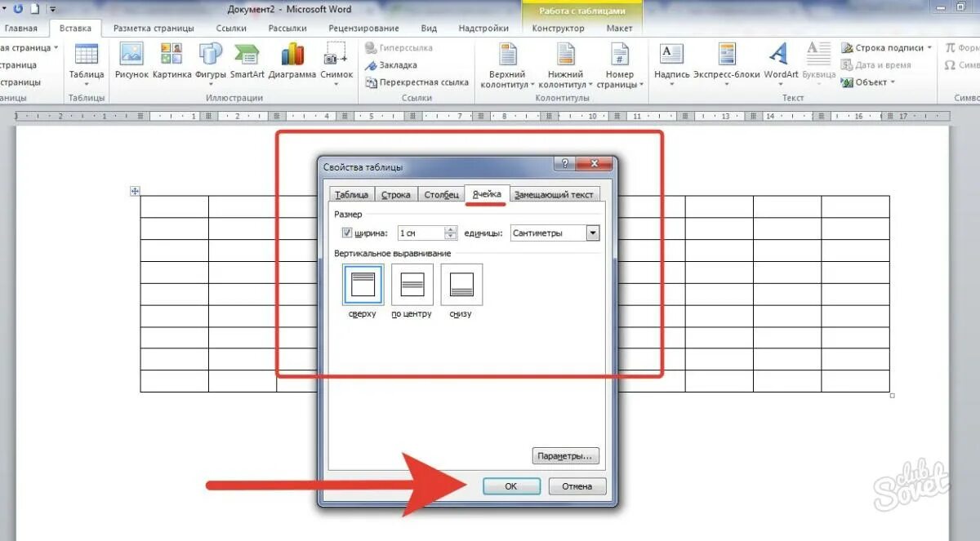Click Дата и время in the ribbon
The height and width of the screenshot is (541, 980).
(876, 65)
